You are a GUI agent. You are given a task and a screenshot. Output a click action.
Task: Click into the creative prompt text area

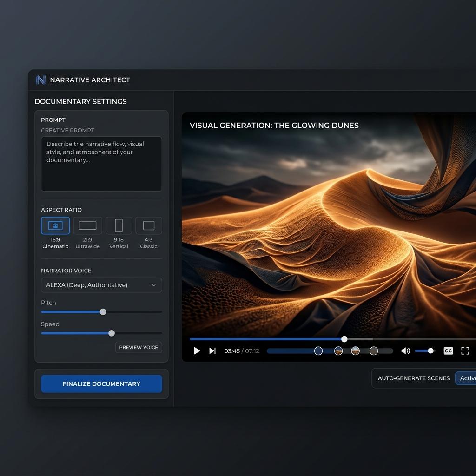pos(101,164)
